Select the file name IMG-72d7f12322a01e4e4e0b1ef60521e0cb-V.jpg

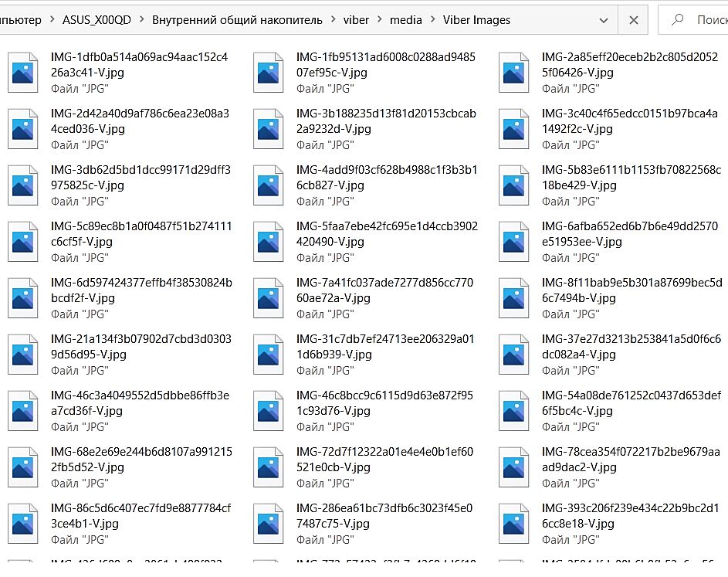(384, 460)
